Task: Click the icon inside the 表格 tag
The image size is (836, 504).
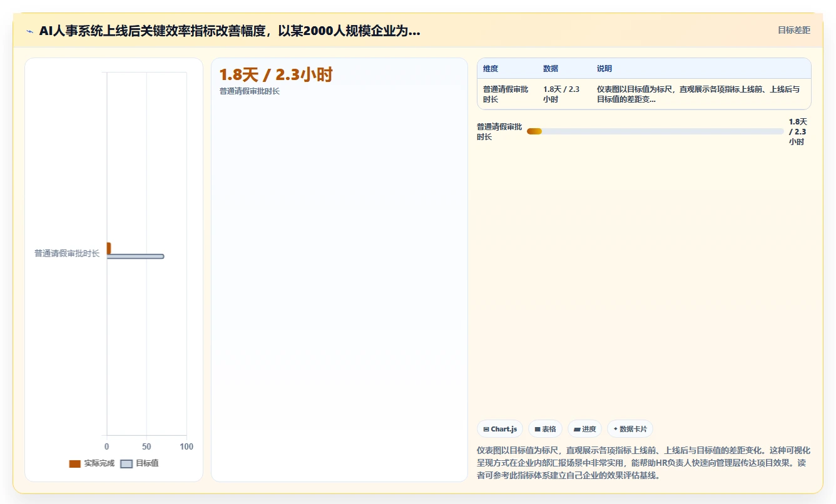Action: pos(538,430)
